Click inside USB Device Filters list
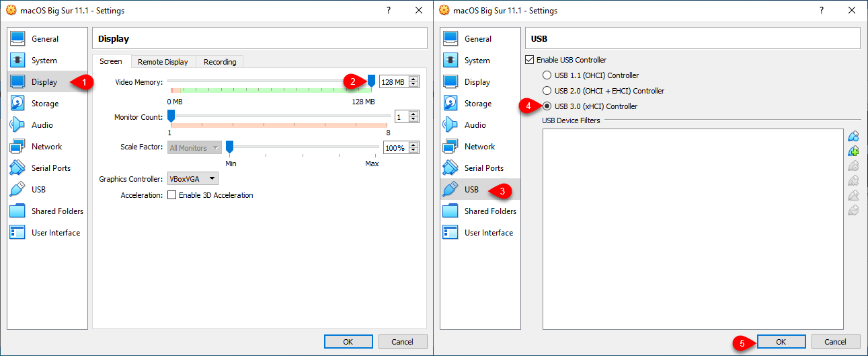This screenshot has height=356, width=868. point(693,229)
